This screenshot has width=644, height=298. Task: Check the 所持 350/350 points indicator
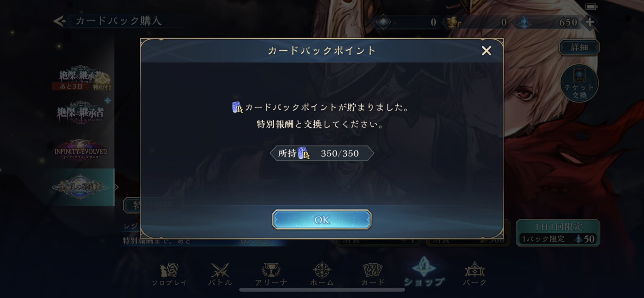coord(322,153)
